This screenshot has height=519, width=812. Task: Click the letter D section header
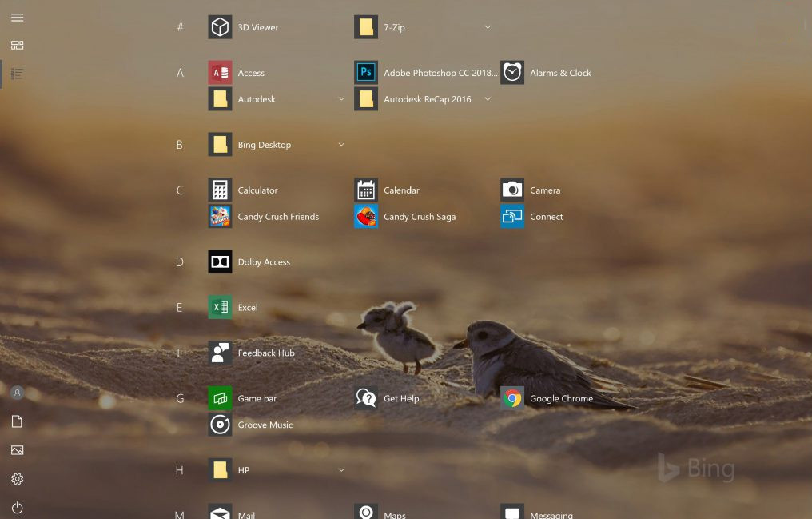click(x=180, y=262)
